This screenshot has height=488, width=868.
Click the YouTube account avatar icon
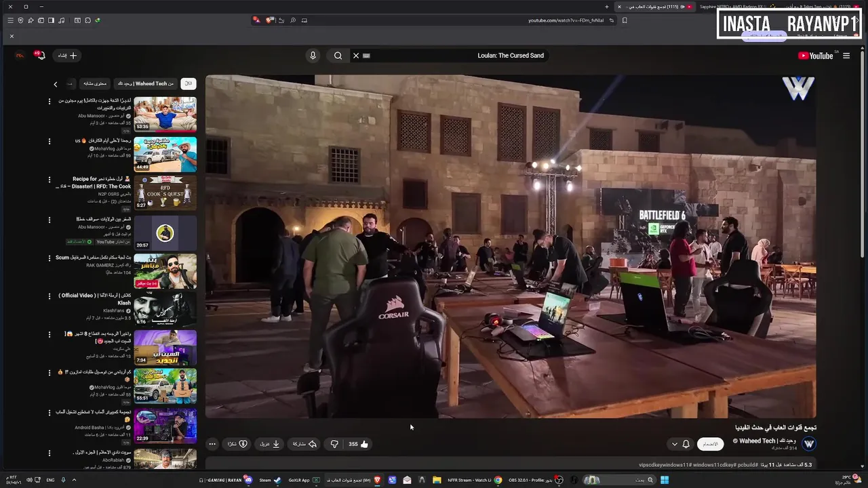click(19, 56)
